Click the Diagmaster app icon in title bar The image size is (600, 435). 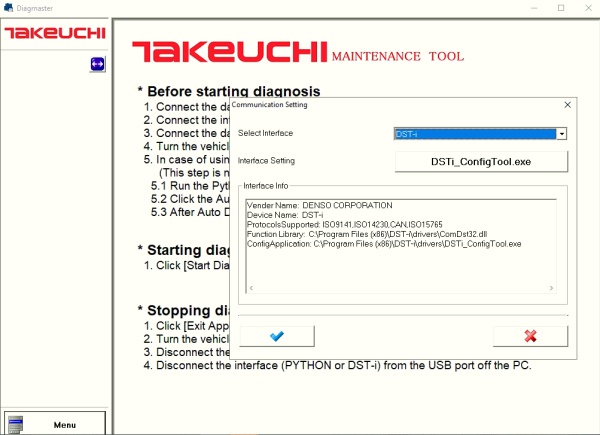[x=8, y=8]
